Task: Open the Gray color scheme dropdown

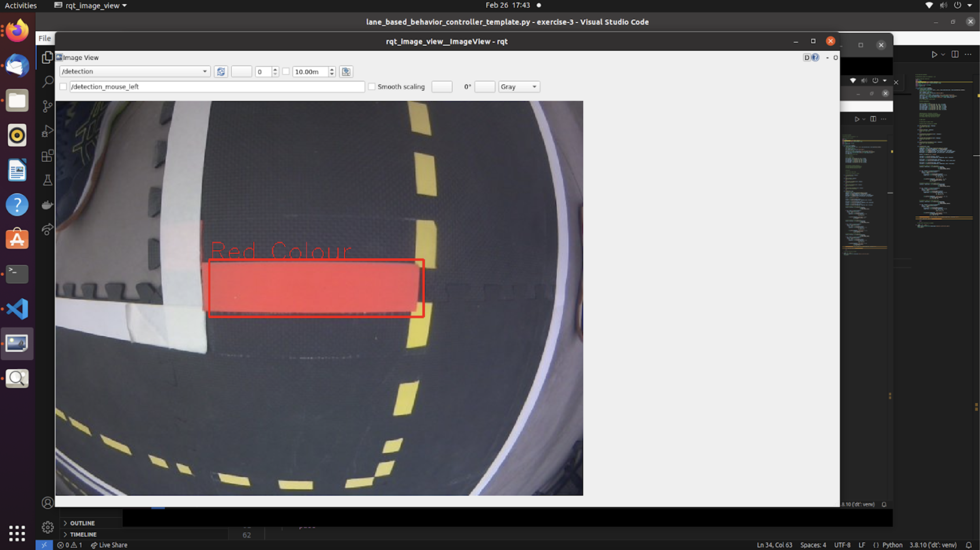Action: (x=518, y=86)
